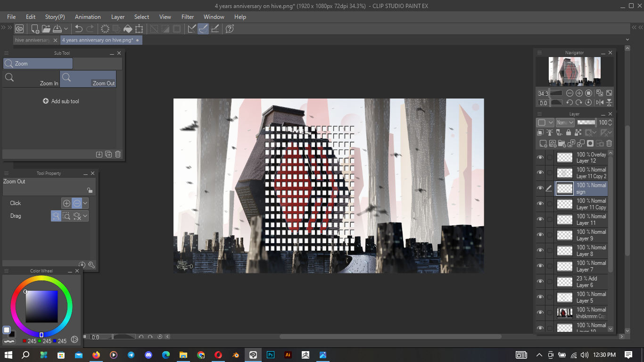Click Add sub tool button

coord(61,101)
